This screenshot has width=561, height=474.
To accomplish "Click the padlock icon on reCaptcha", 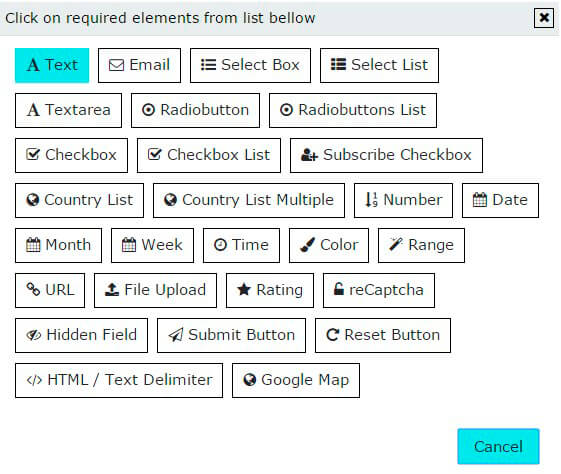I will pyautogui.click(x=338, y=289).
